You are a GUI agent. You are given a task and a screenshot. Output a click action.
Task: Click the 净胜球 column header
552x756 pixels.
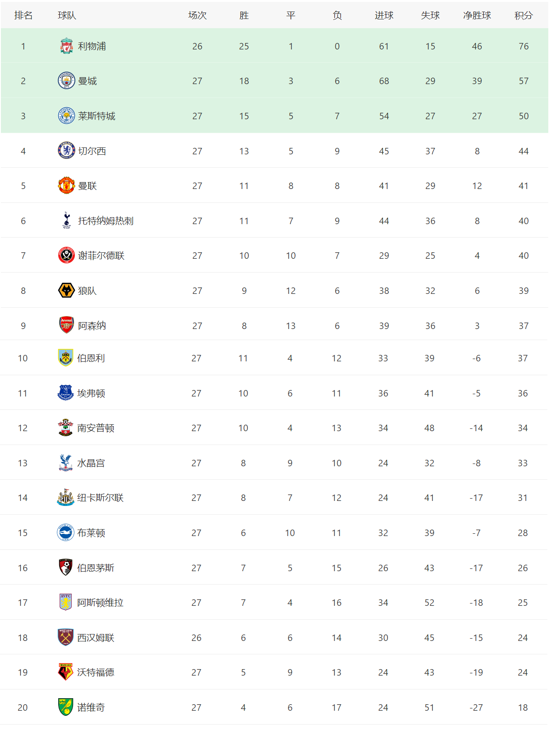click(477, 15)
